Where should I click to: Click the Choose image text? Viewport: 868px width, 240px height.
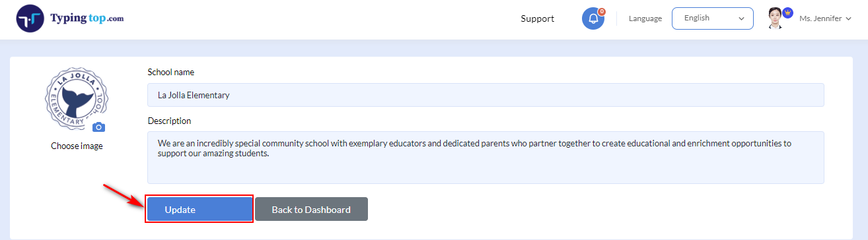pos(77,146)
